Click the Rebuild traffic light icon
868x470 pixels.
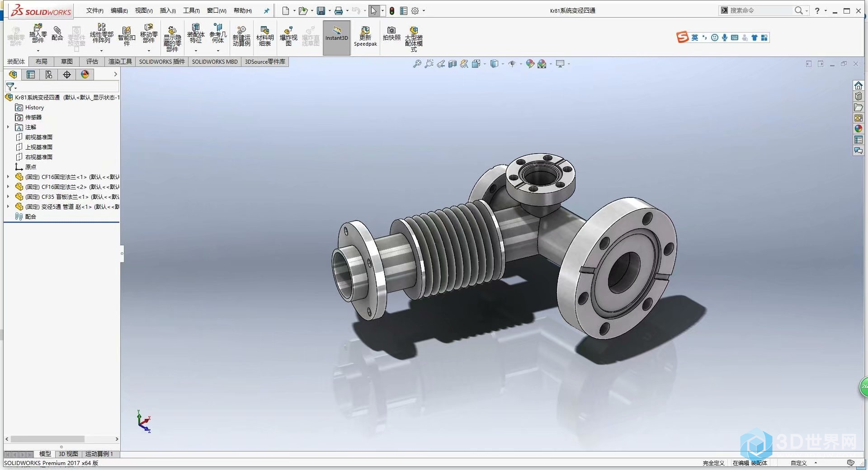pos(392,10)
